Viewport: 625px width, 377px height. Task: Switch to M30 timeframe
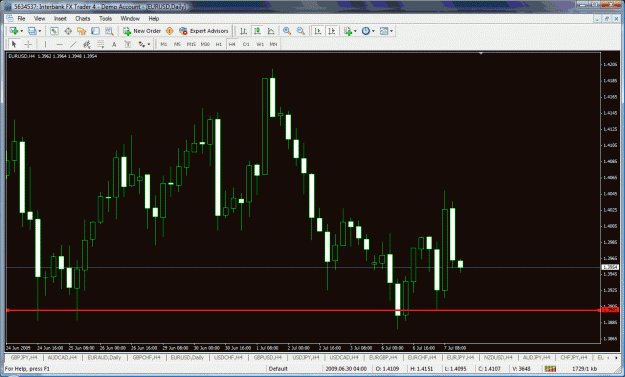(205, 44)
